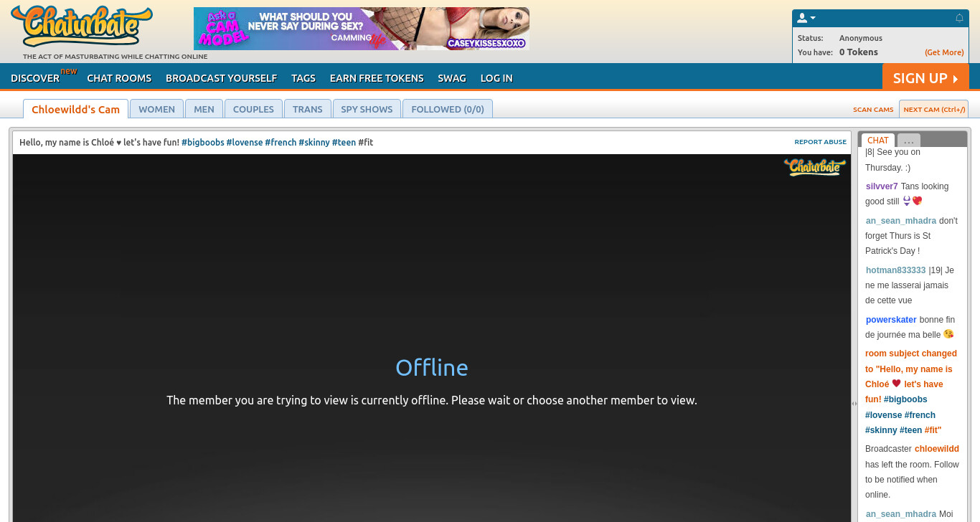
Task: Click the Offline heading in the player
Action: pos(432,368)
